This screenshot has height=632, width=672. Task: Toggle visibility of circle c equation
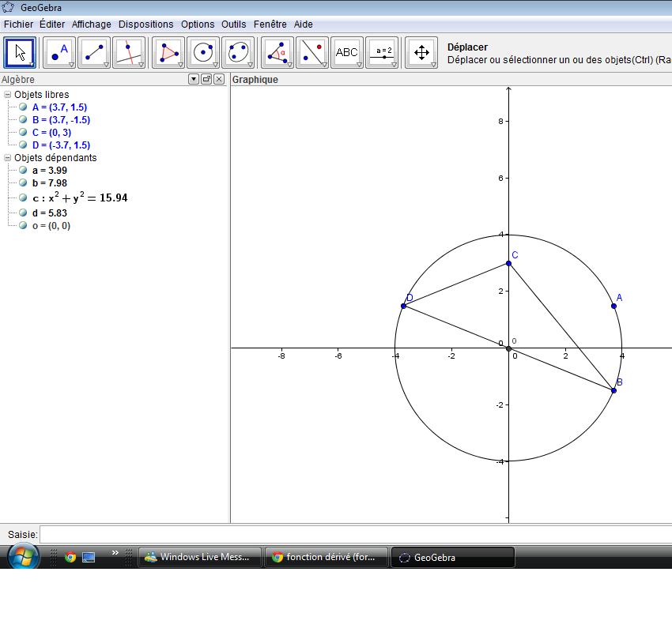pos(24,198)
